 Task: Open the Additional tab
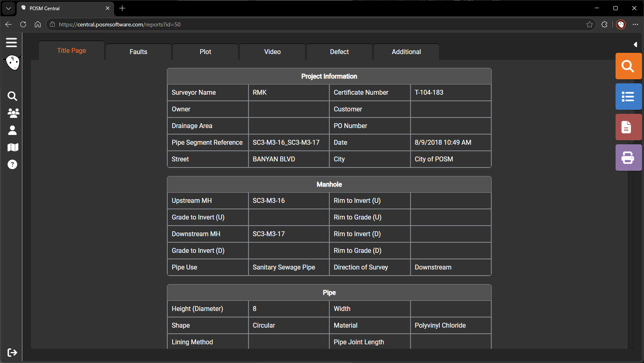(406, 52)
